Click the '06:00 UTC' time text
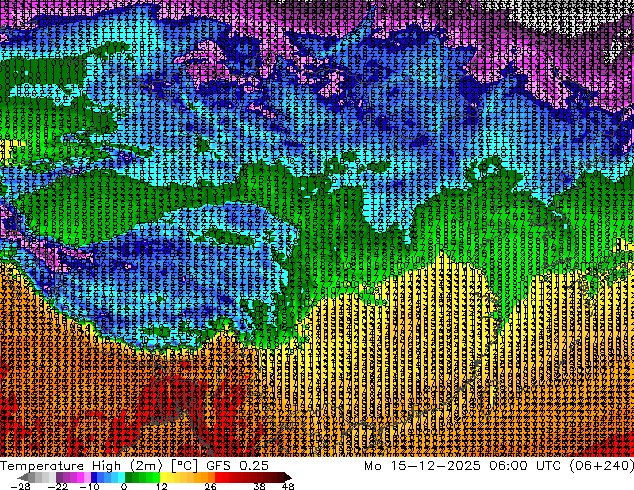Screen dimensions: 634x490 pyautogui.click(x=525, y=466)
